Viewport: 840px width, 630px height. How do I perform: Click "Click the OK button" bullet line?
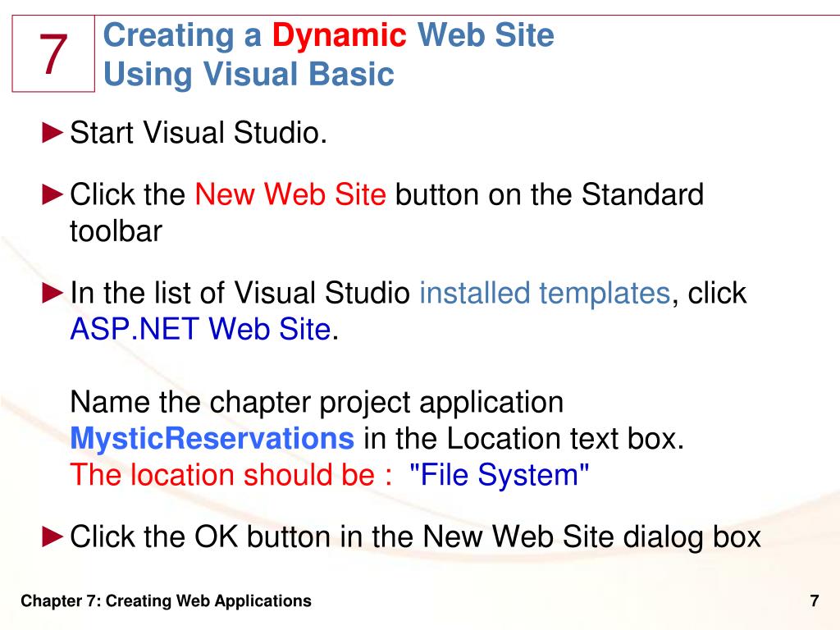point(415,536)
